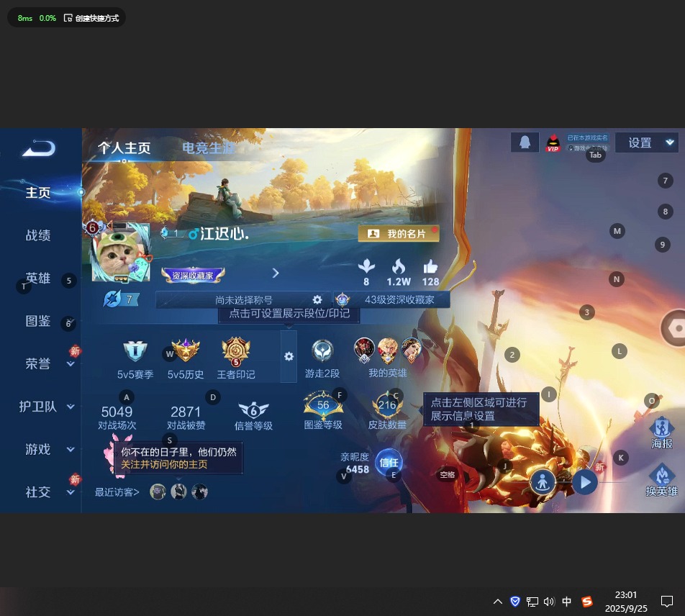The height and width of the screenshot is (616, 685).
Task: Open the first recent visitor avatar
Action: click(158, 492)
